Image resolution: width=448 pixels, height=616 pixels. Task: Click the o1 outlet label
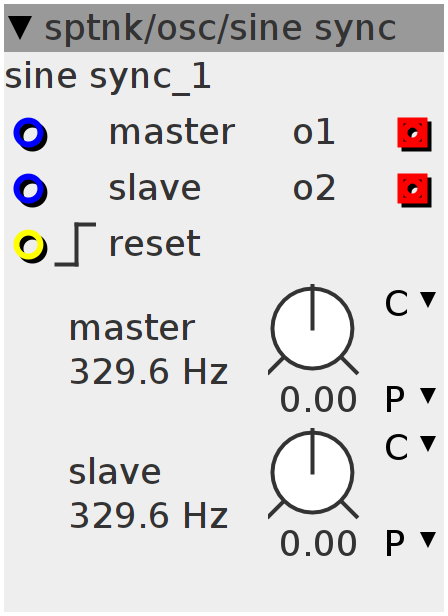coord(314,132)
